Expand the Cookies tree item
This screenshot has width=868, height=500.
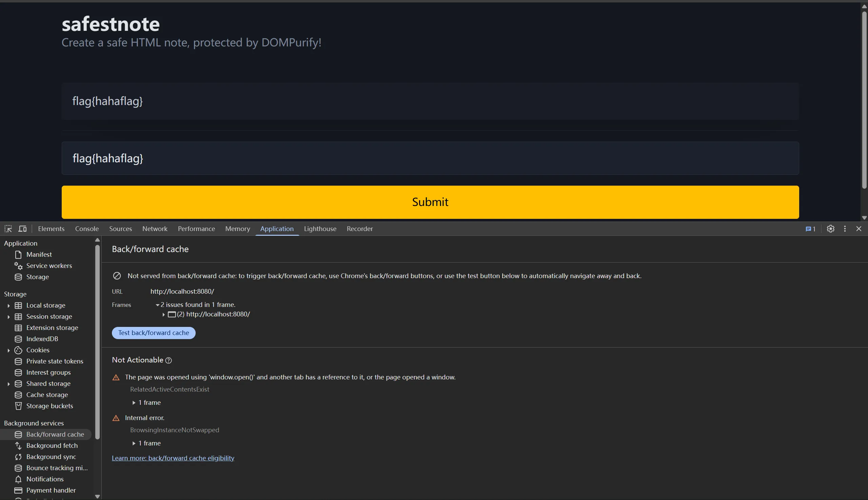[8, 350]
